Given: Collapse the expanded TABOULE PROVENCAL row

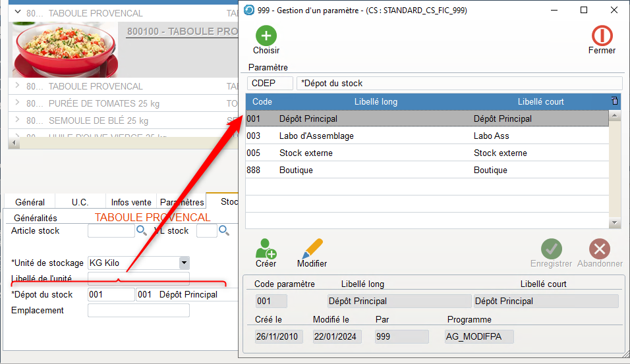Looking at the screenshot, I should (x=18, y=13).
